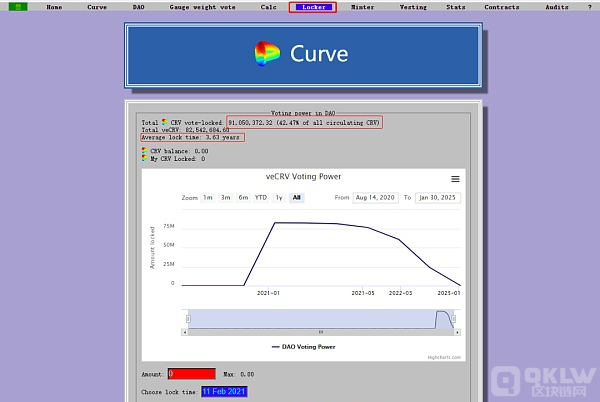Click the From date field Aug 14, 2020
600x402 pixels.
375,197
